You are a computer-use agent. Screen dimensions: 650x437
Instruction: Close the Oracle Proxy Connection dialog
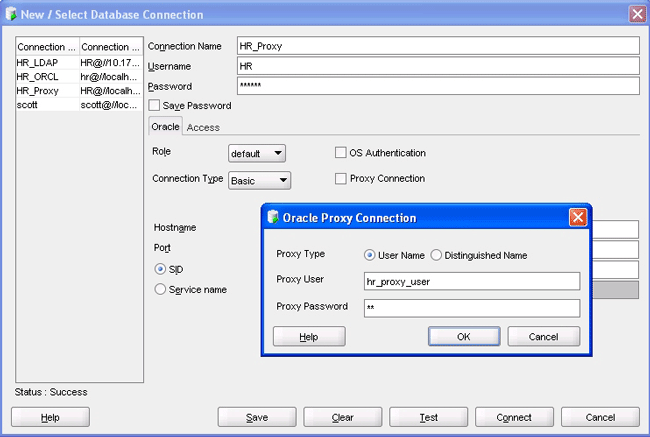coord(578,217)
